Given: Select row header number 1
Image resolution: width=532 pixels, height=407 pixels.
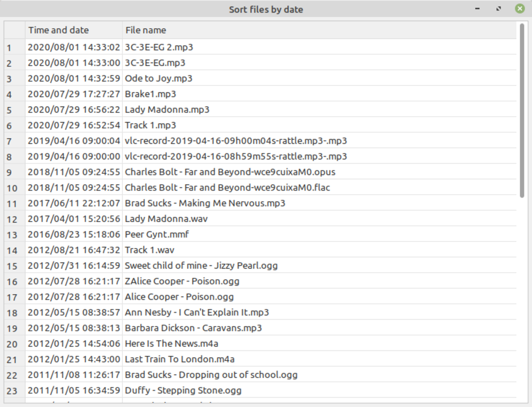Looking at the screenshot, I should click(x=15, y=47).
